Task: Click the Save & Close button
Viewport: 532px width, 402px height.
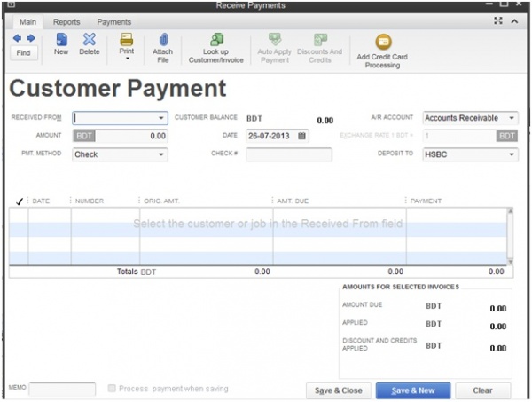Action: click(x=338, y=390)
